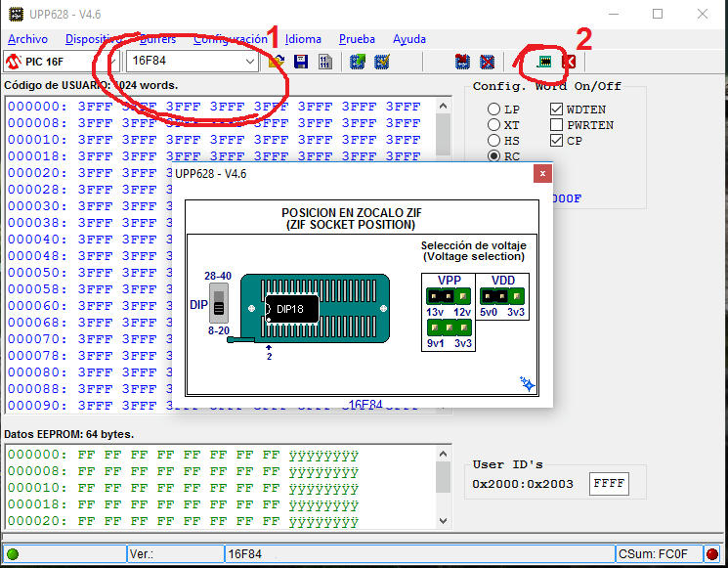Click 'Datos EEPROM: 64 bytes.' label
Viewport: 728px width, 568px height.
[x=68, y=434]
